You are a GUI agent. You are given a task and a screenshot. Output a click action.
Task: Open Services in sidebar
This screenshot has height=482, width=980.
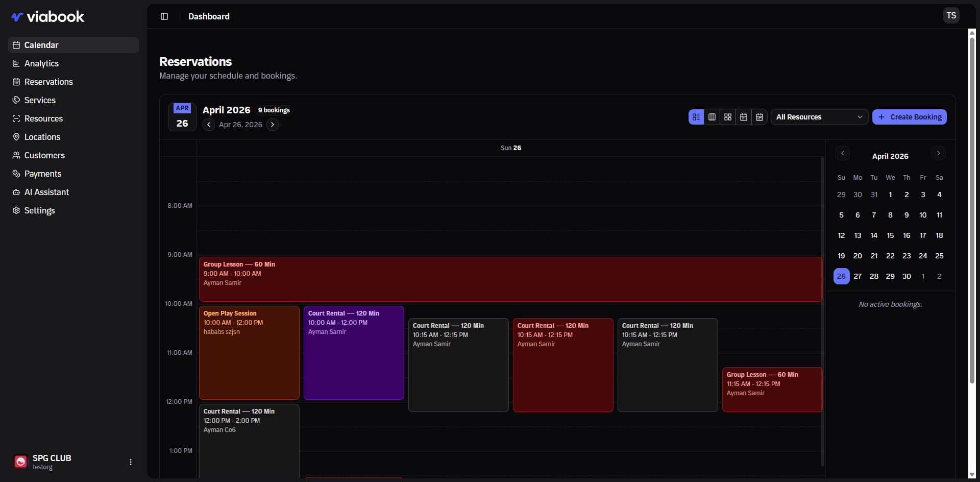(73, 100)
